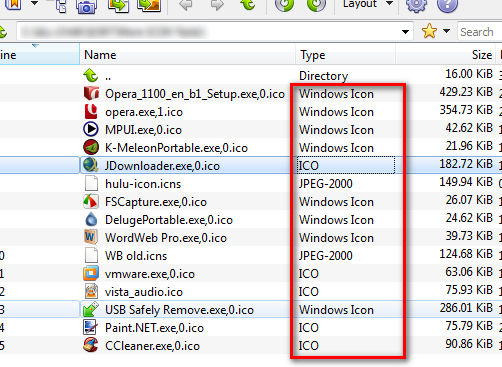The height and width of the screenshot is (367, 502).
Task: Click the Search input box
Action: 480,32
